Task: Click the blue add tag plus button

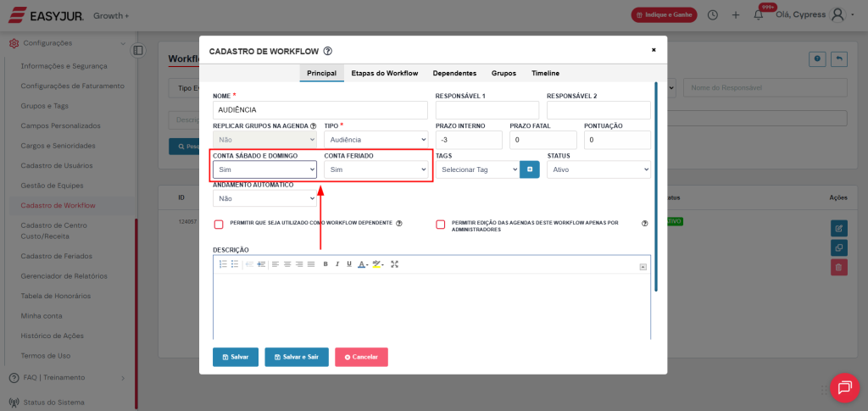Action: coord(530,169)
